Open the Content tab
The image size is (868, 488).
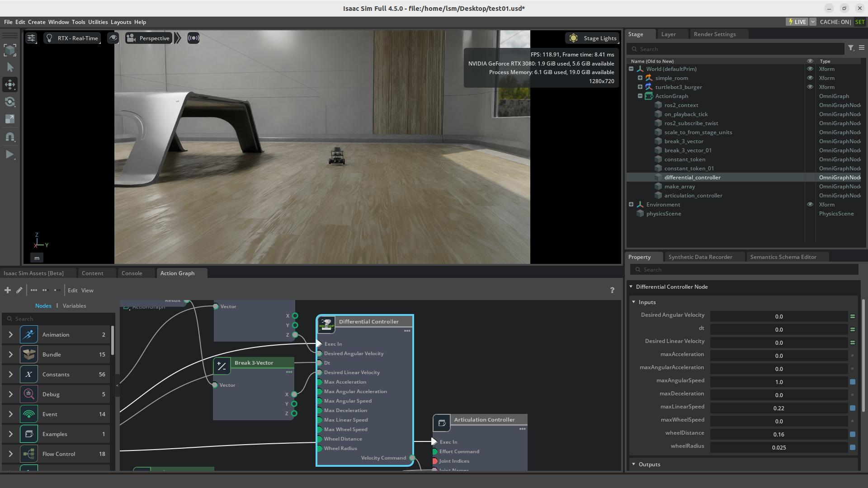[x=92, y=273]
